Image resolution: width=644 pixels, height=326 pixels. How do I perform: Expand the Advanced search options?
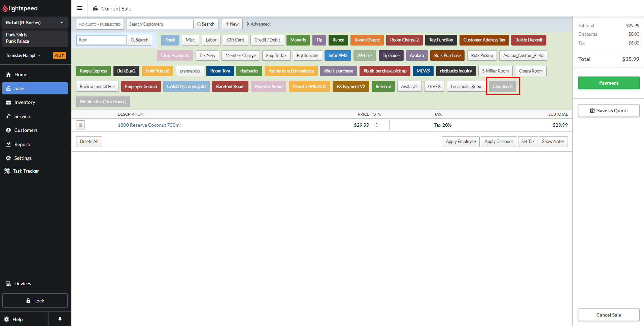coord(258,24)
